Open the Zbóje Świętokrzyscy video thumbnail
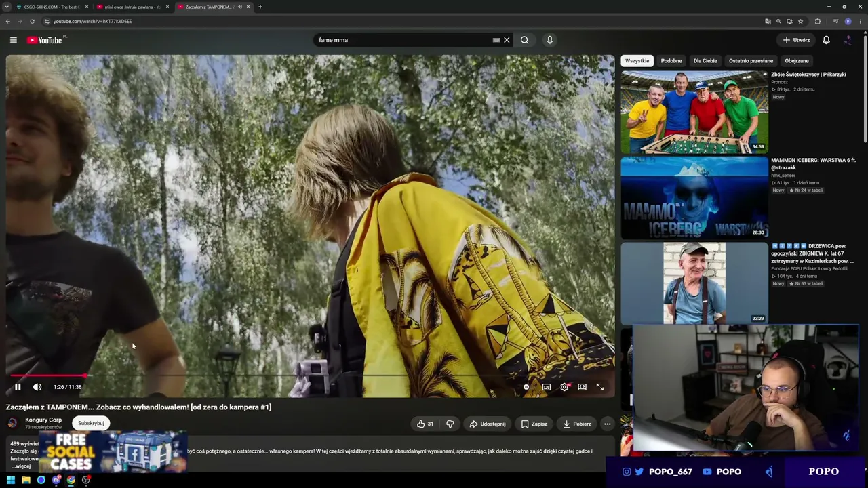Image resolution: width=868 pixels, height=488 pixels. [x=694, y=112]
